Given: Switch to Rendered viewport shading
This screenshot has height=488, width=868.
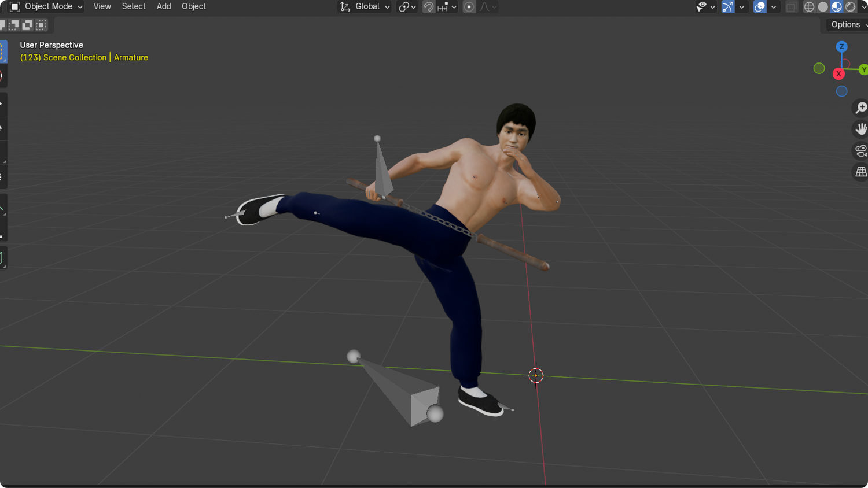Looking at the screenshot, I should 851,7.
